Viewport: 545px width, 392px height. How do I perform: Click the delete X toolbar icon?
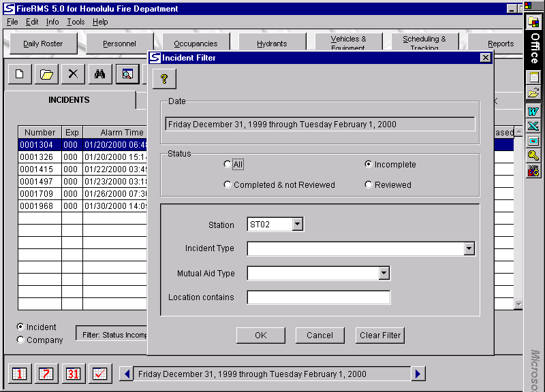point(73,74)
